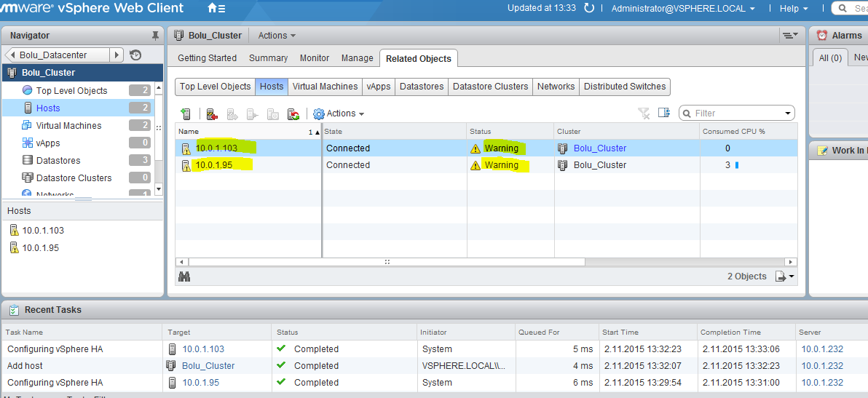Show Distributed Switches sub-tab
This screenshot has height=398, width=868.
point(625,87)
